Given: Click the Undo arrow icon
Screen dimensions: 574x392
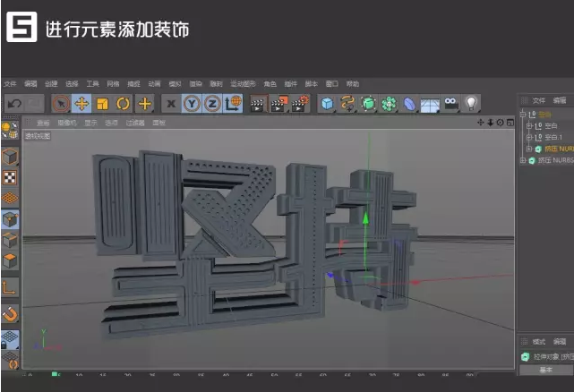Looking at the screenshot, I should coord(14,104).
